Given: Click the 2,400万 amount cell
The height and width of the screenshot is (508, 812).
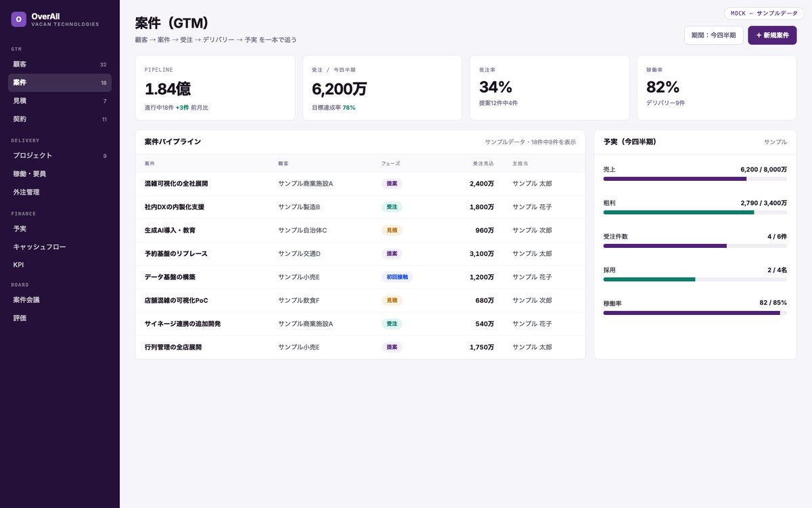Looking at the screenshot, I should point(482,184).
